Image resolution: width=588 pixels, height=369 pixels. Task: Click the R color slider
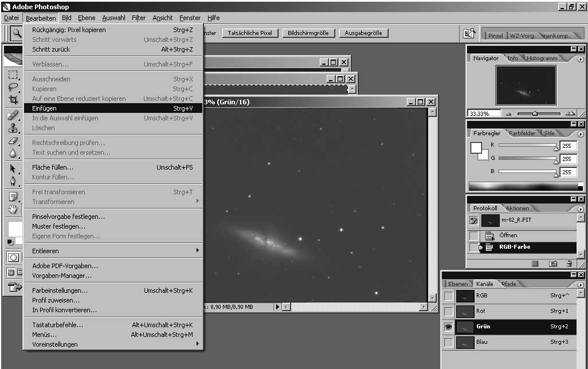click(x=528, y=146)
